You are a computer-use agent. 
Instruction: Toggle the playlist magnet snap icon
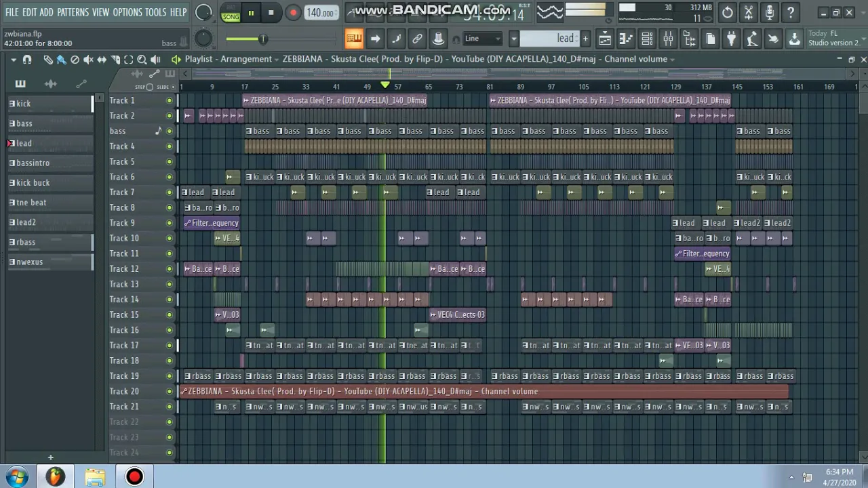27,60
